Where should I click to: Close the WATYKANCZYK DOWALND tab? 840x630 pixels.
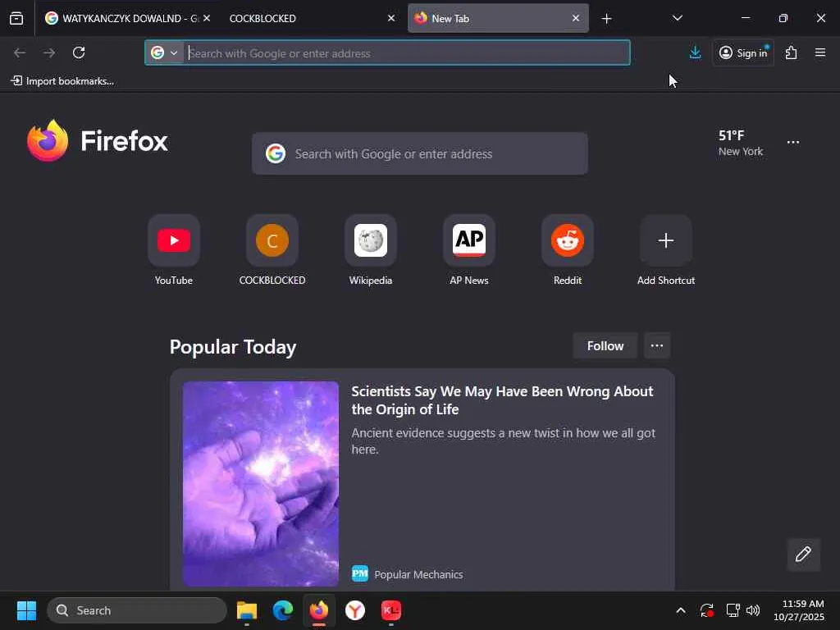[207, 18]
